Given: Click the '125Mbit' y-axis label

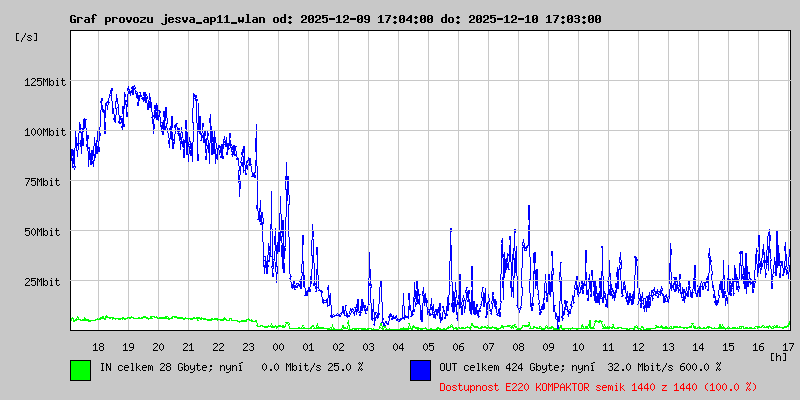Looking at the screenshot, I should click(x=45, y=82).
